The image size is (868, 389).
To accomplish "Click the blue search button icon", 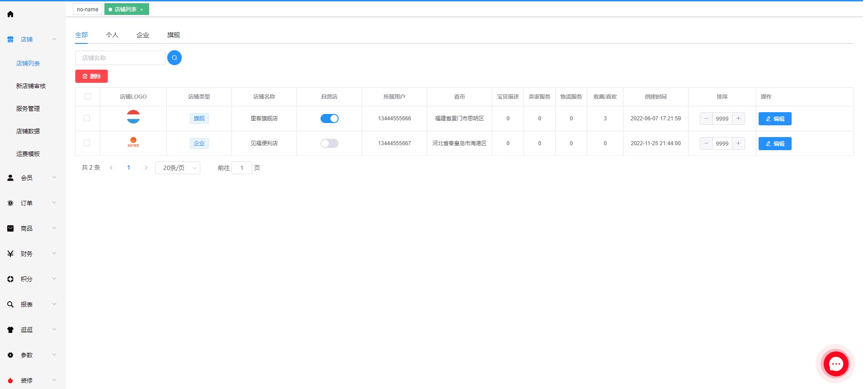I will pyautogui.click(x=175, y=57).
